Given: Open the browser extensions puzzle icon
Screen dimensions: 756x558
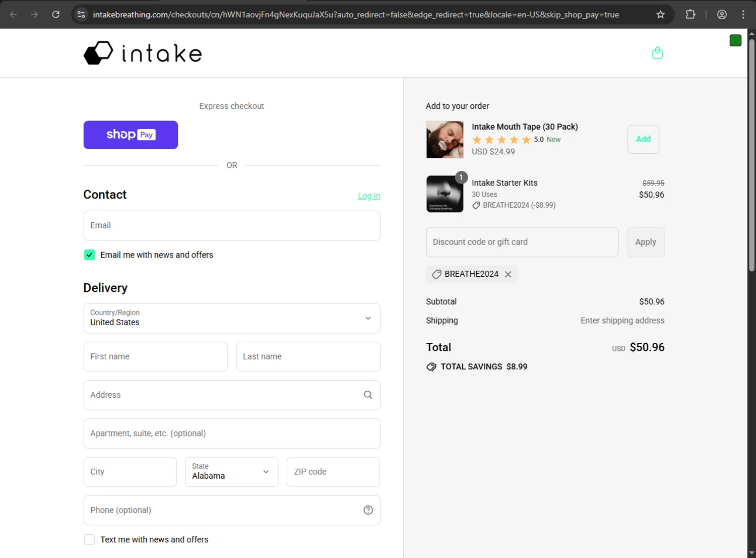Looking at the screenshot, I should tap(690, 15).
